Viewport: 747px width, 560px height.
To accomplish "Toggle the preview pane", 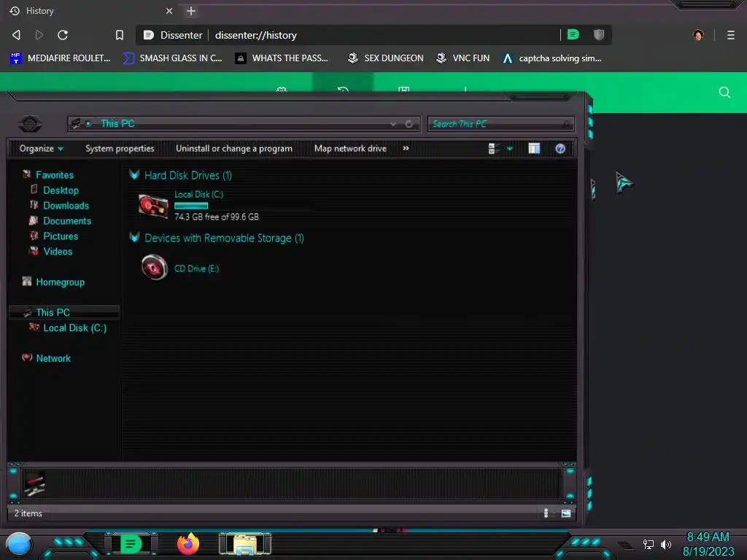I will [x=534, y=149].
